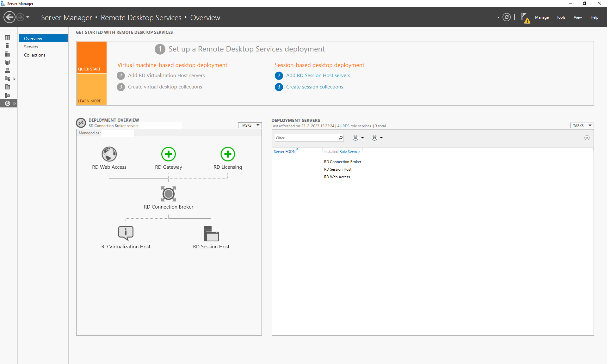Screen dimensions: 611x364
Task: Open the Tools menu
Action: click(x=561, y=17)
